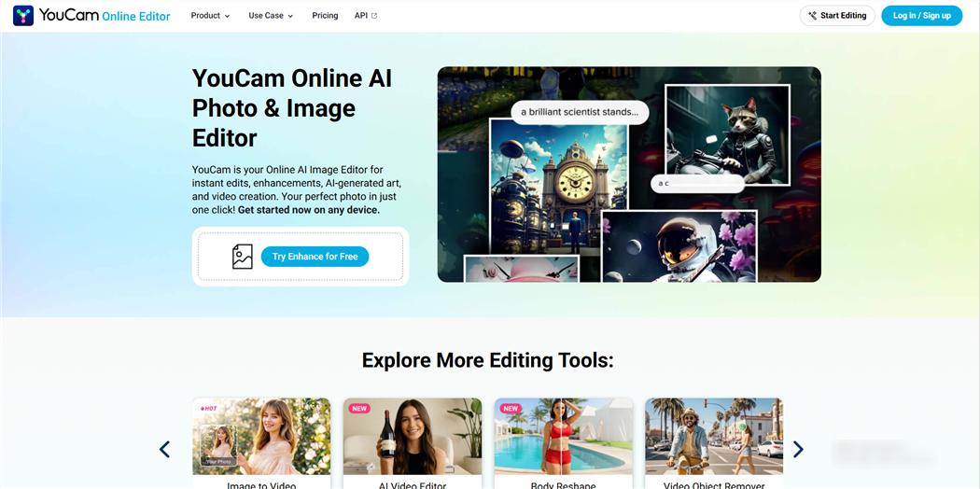Click the clock tower AI image
Screen dimensions: 980x489
click(559, 188)
